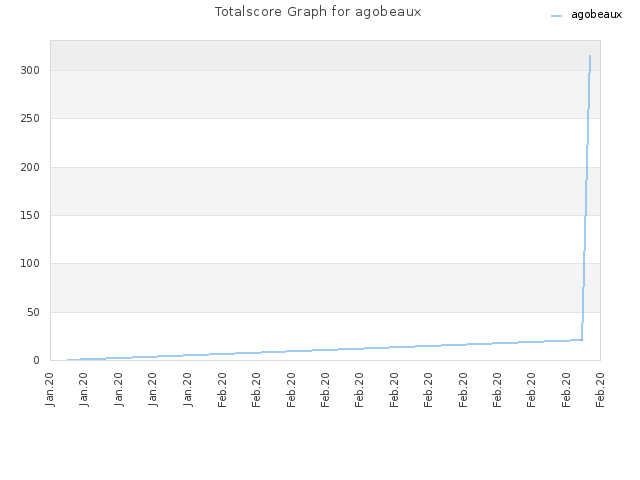Click the y-axis label 200
Screen dimensions: 640x480
30,167
